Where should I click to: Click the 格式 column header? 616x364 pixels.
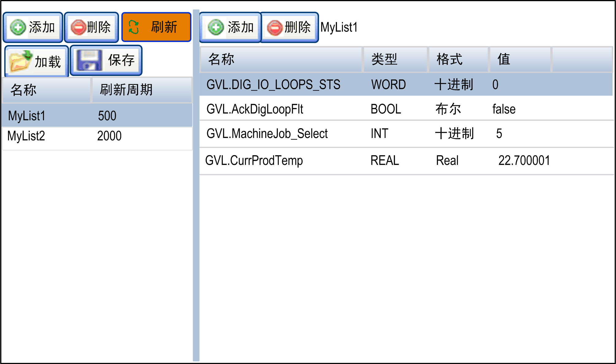[449, 59]
